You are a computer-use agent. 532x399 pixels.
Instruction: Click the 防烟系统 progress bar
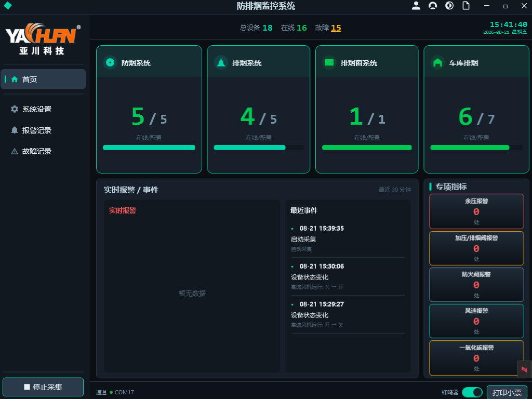click(149, 148)
